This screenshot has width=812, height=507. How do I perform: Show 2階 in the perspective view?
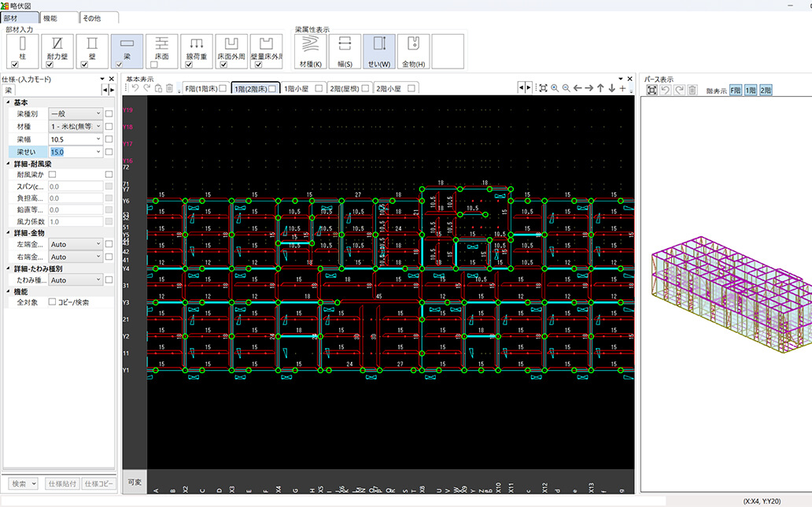click(766, 91)
